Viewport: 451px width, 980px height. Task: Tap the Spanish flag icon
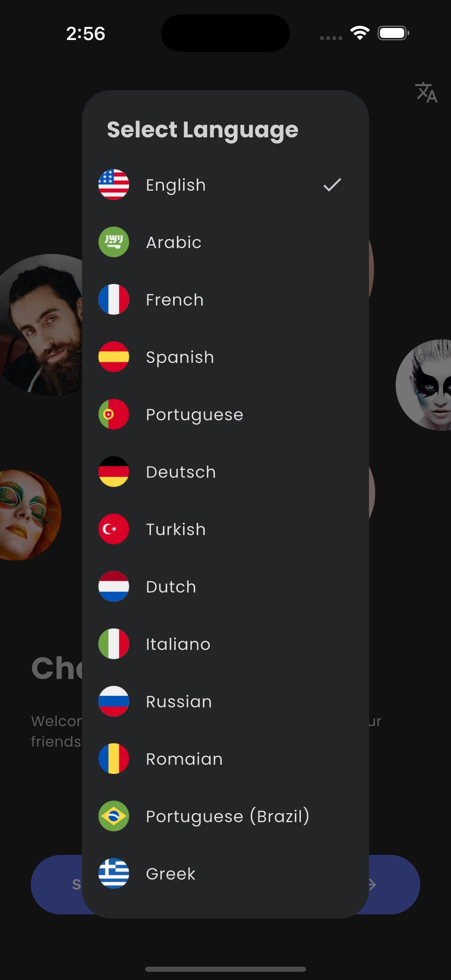pos(114,357)
